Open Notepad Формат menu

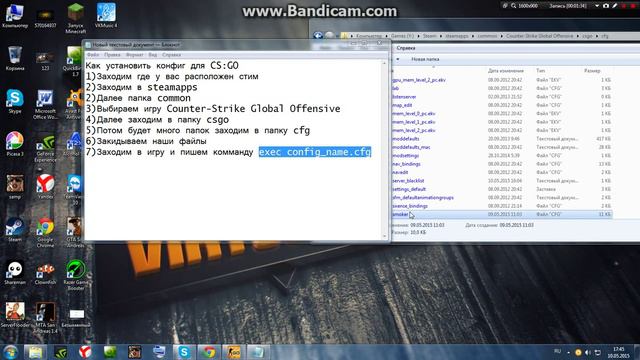134,55
